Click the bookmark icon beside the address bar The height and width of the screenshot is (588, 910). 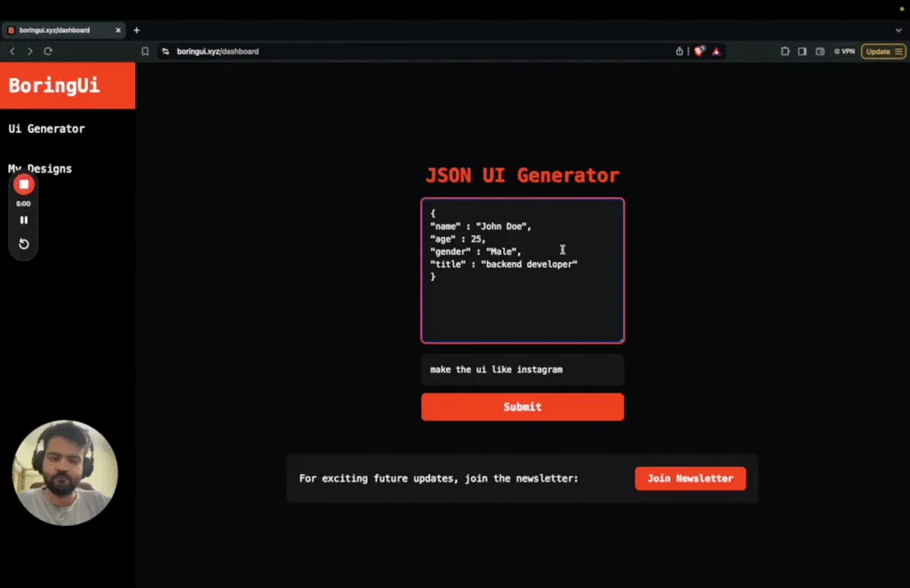[x=145, y=51]
